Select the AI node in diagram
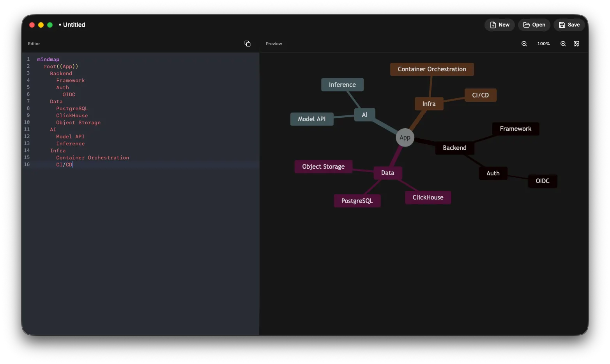The height and width of the screenshot is (364, 610). pos(364,115)
